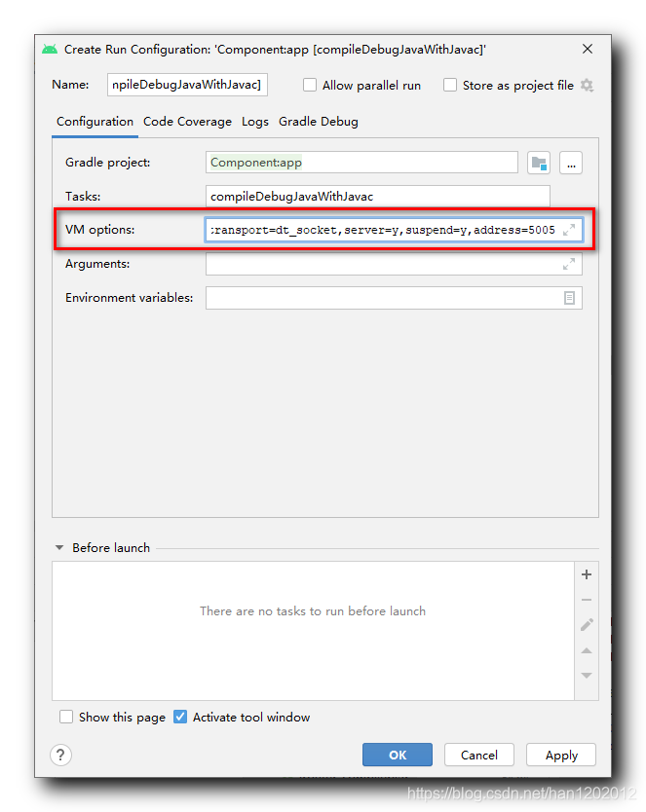Viewport: 646px width, 812px height.
Task: Click the ellipsis browse button for Gradle project
Action: [571, 164]
